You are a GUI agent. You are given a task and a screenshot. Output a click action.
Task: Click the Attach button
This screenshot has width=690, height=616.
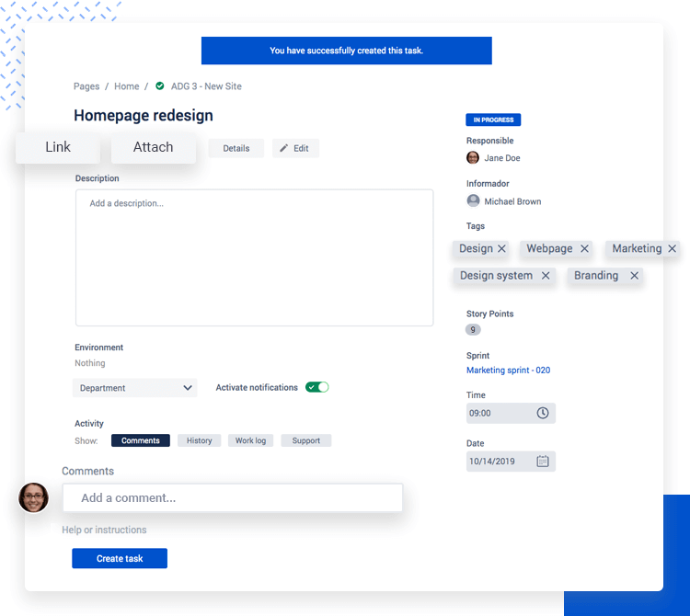pos(153,147)
